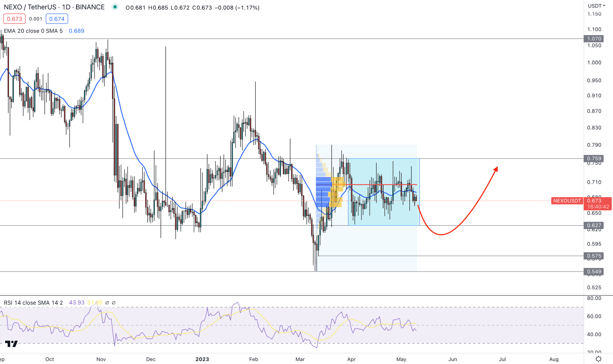This screenshot has height=364, width=613.
Task: Select the RSI 14 close indicator legend
Action: click(33, 302)
